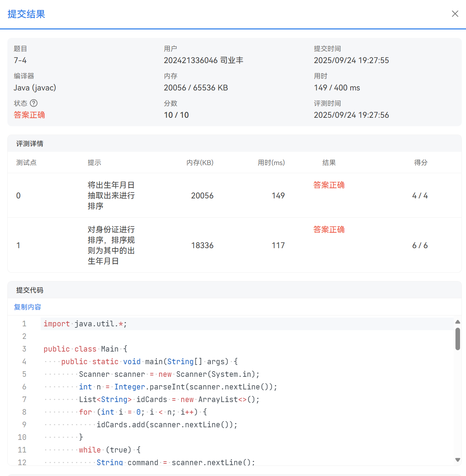
Task: Close the 提交结果 dialog with the X icon
Action: click(x=455, y=14)
